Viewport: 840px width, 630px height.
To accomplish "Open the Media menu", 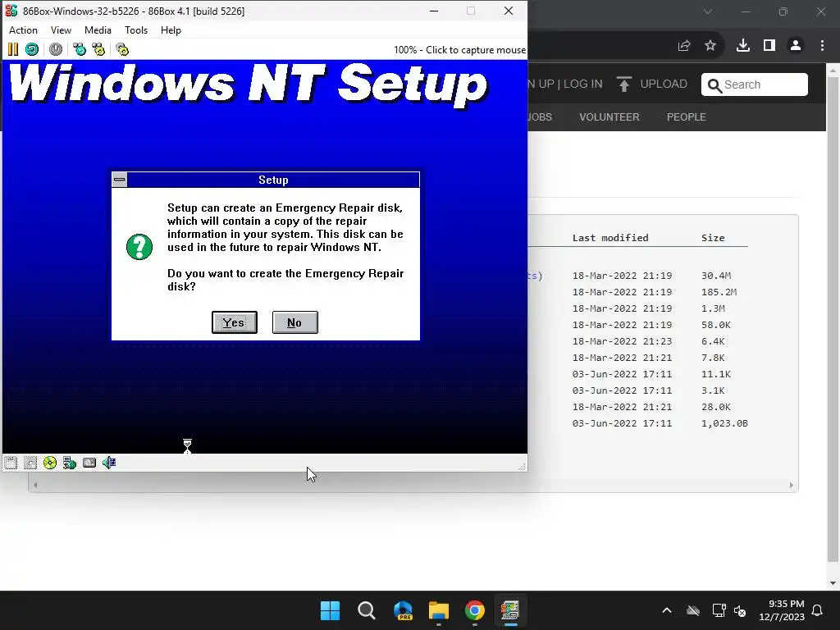I will click(x=98, y=30).
